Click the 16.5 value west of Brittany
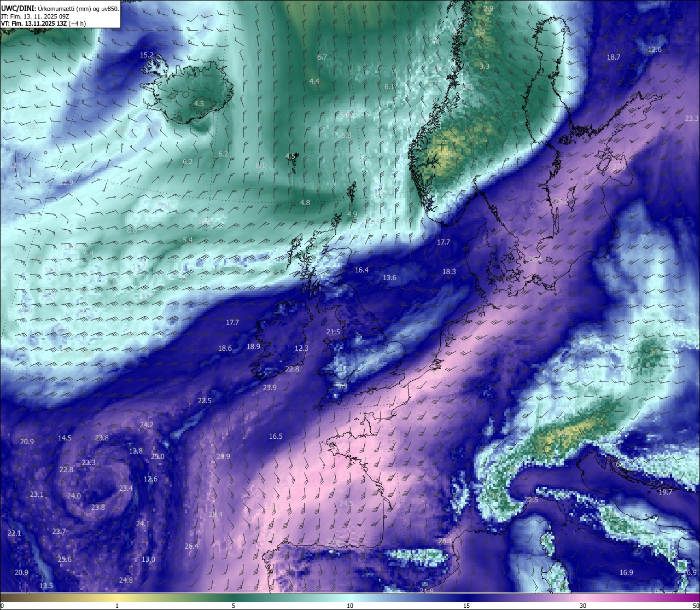This screenshot has height=610, width=700. coord(276,437)
